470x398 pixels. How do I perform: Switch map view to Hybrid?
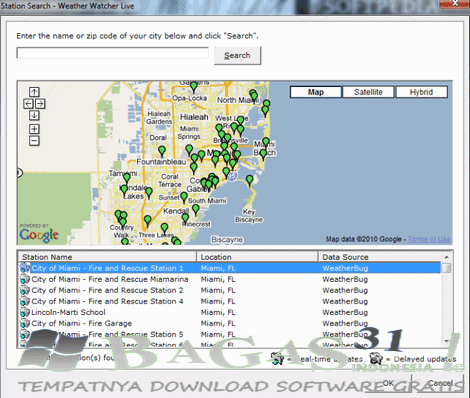tap(421, 92)
